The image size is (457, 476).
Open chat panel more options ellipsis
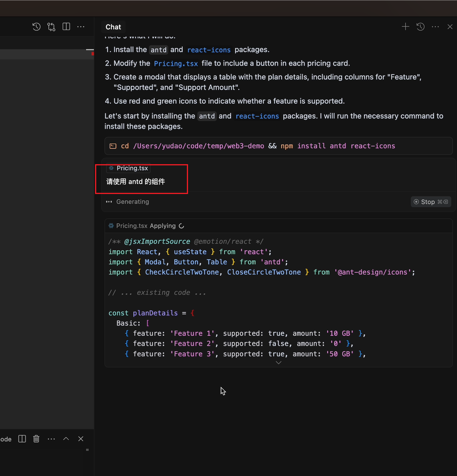tap(435, 27)
